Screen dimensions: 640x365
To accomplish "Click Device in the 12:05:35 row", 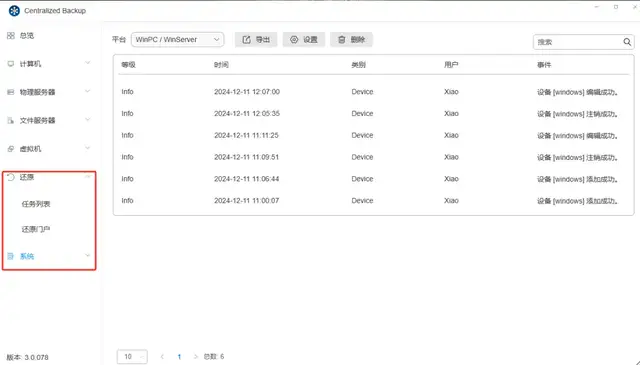I will (362, 114).
